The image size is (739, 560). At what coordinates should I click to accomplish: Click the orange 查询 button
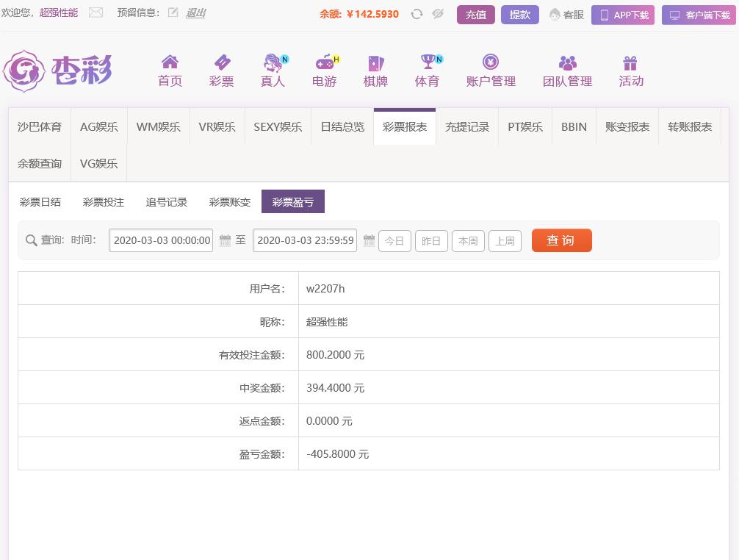pyautogui.click(x=562, y=240)
